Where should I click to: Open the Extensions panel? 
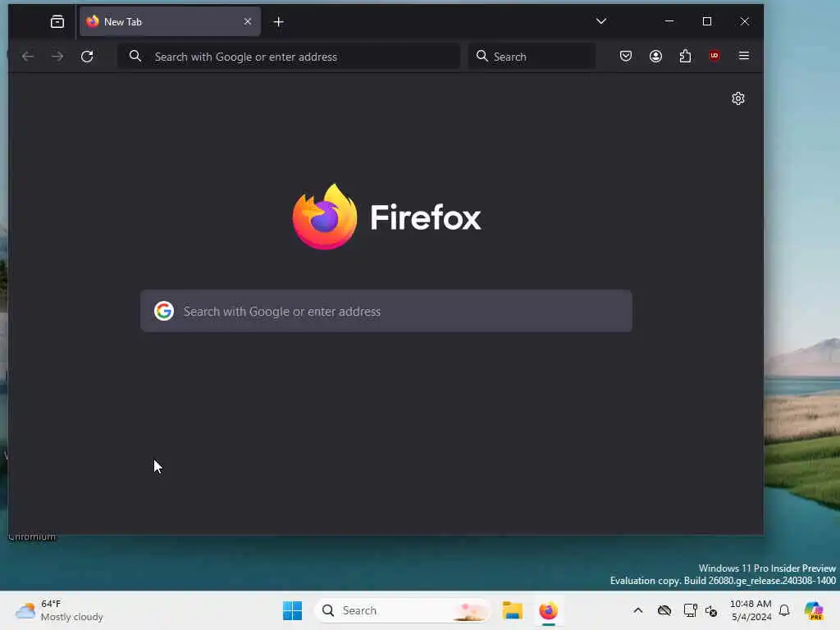[685, 56]
